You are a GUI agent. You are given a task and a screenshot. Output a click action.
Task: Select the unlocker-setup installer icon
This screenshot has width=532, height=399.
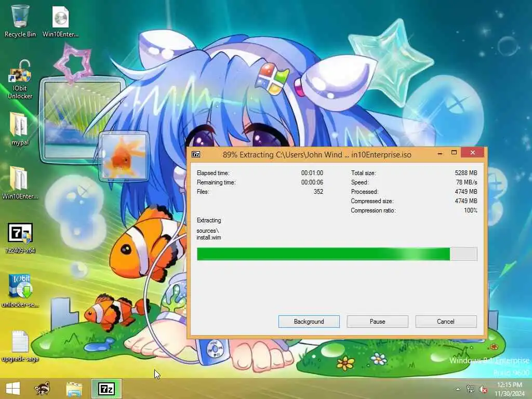coord(20,290)
